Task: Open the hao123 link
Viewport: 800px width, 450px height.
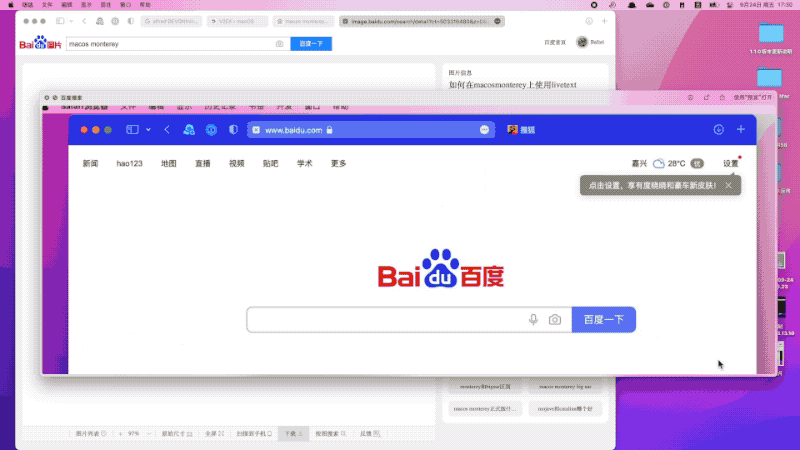Action: coord(130,163)
